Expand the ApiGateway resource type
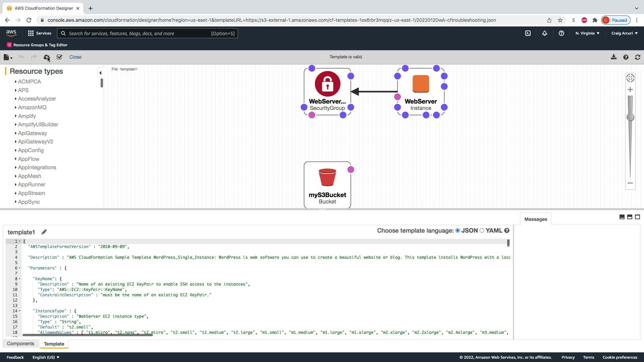This screenshot has width=644, height=362. pos(32,133)
